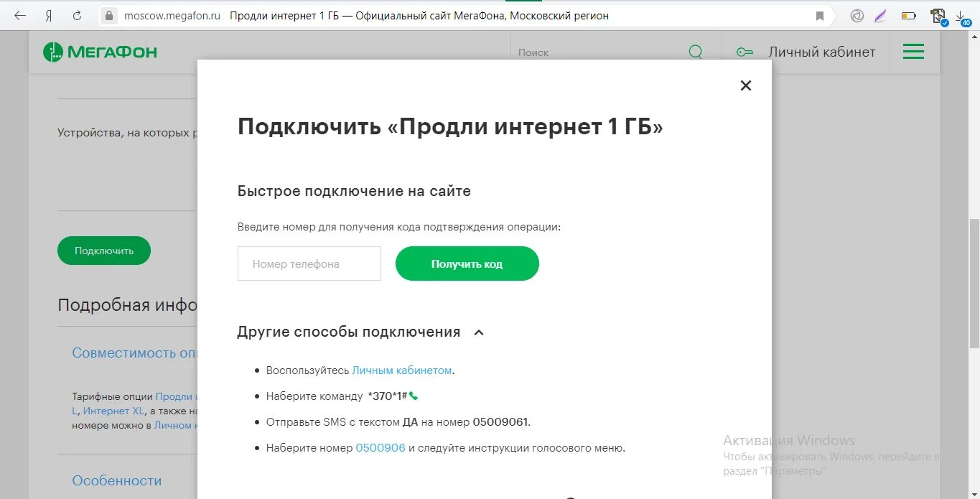Click the command text *370*1#
This screenshot has width=980, height=499.
pos(387,396)
